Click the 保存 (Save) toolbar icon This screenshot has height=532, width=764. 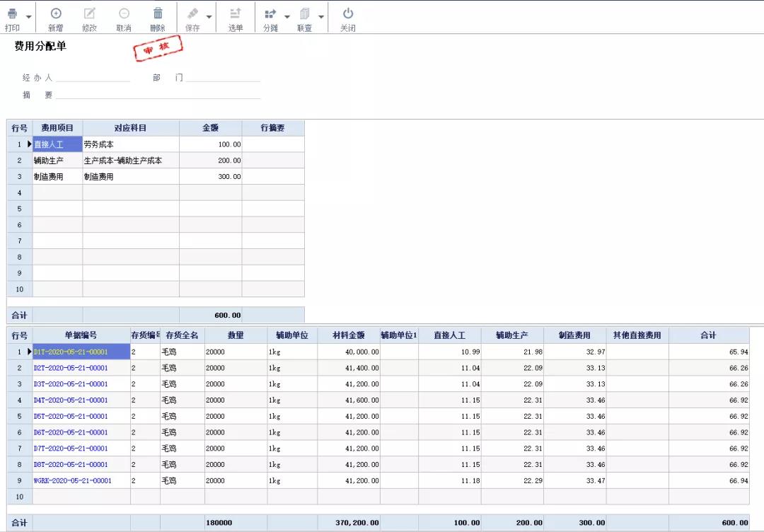pos(192,14)
